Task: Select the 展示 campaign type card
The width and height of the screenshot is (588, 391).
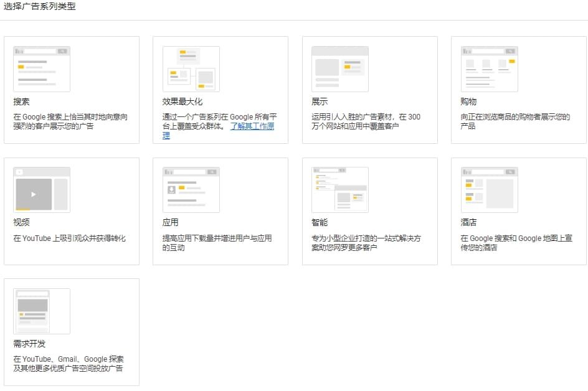Action: click(x=369, y=90)
